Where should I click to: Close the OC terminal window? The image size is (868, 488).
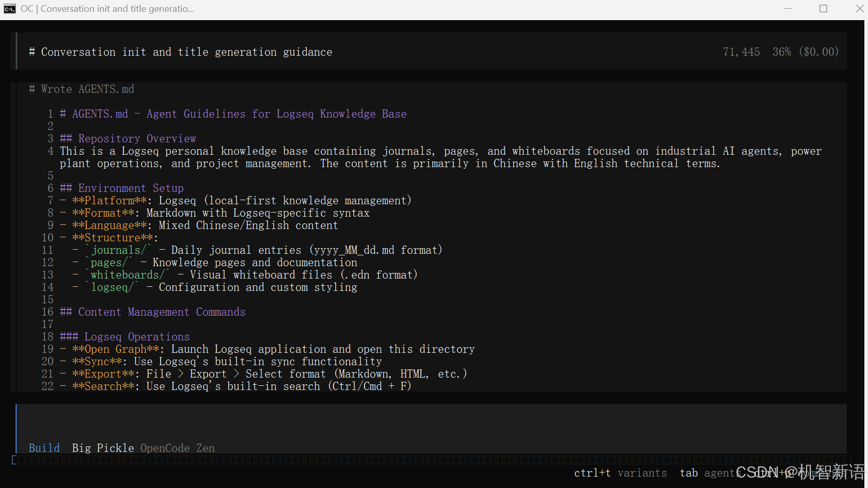click(x=859, y=9)
